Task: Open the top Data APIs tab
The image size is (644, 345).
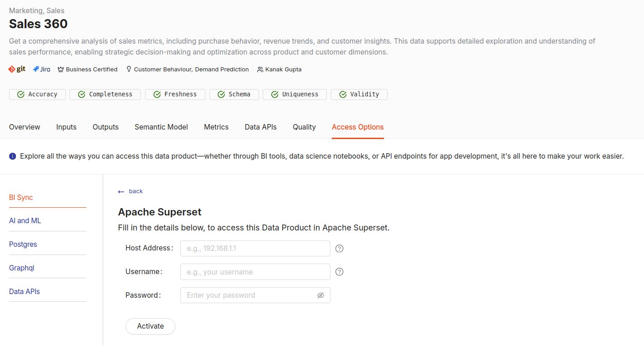Action: tap(260, 127)
